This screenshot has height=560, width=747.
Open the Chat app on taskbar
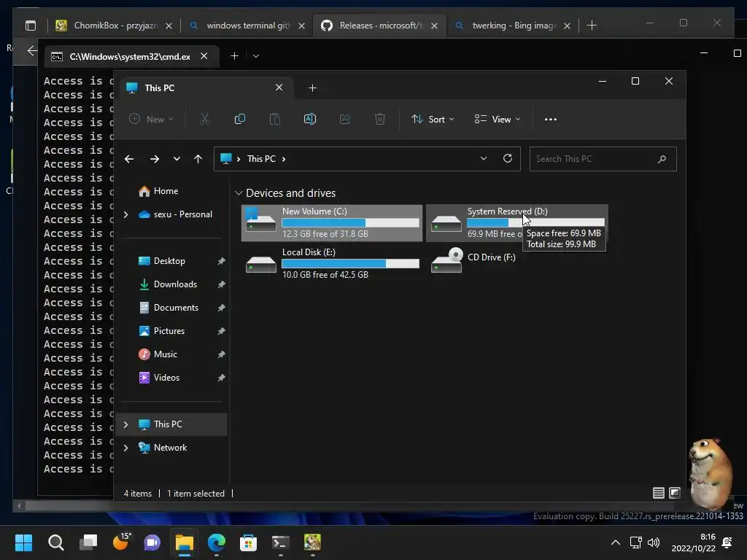click(x=152, y=542)
